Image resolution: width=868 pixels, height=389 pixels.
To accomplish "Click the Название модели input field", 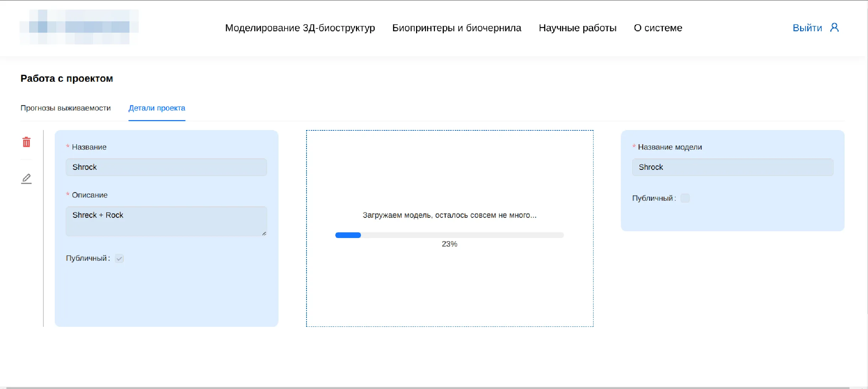I will pos(733,167).
